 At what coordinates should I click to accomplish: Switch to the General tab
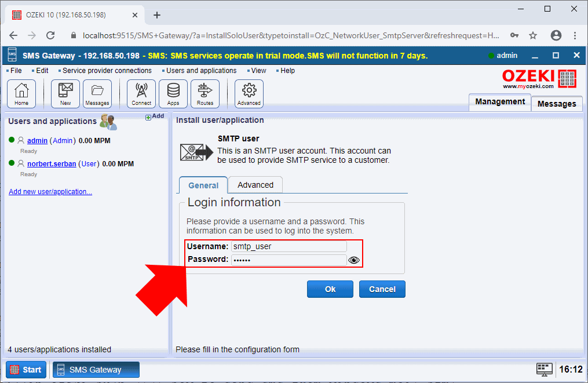pyautogui.click(x=203, y=185)
